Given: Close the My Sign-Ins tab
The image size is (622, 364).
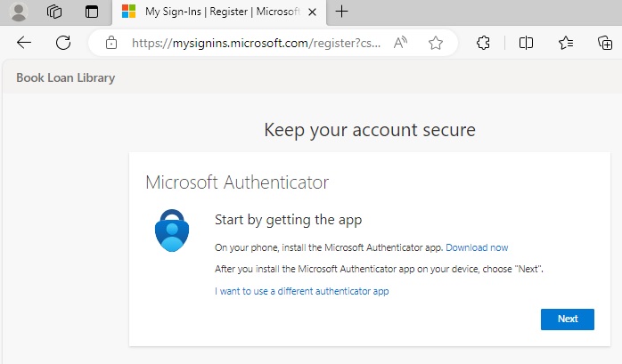Looking at the screenshot, I should (312, 12).
